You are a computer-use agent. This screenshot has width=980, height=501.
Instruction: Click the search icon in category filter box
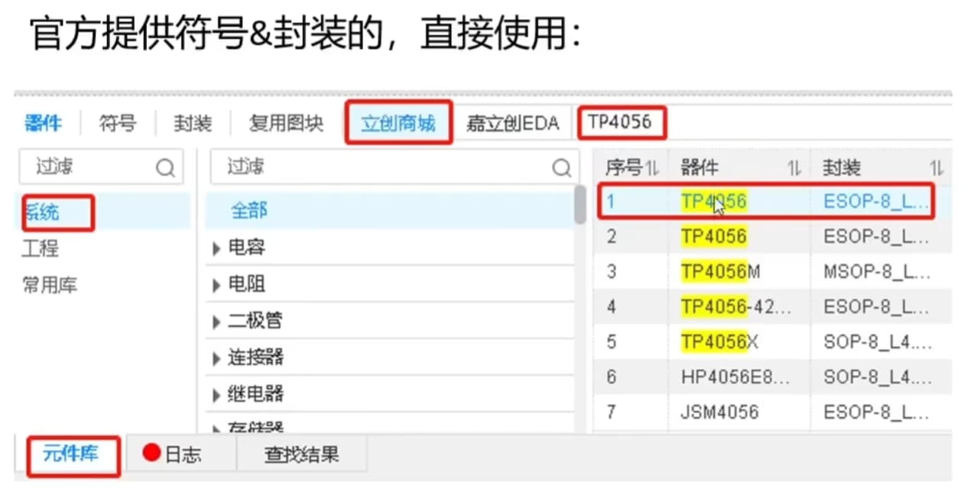click(561, 168)
